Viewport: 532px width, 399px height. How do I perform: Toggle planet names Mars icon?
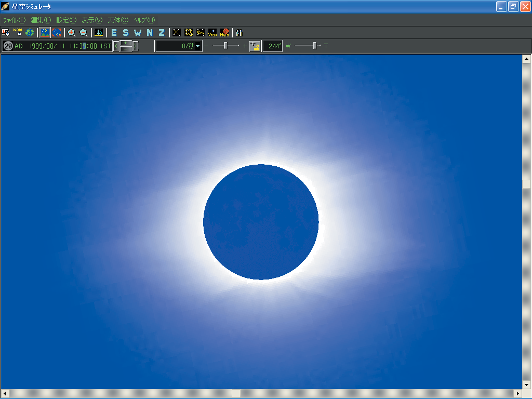[224, 33]
